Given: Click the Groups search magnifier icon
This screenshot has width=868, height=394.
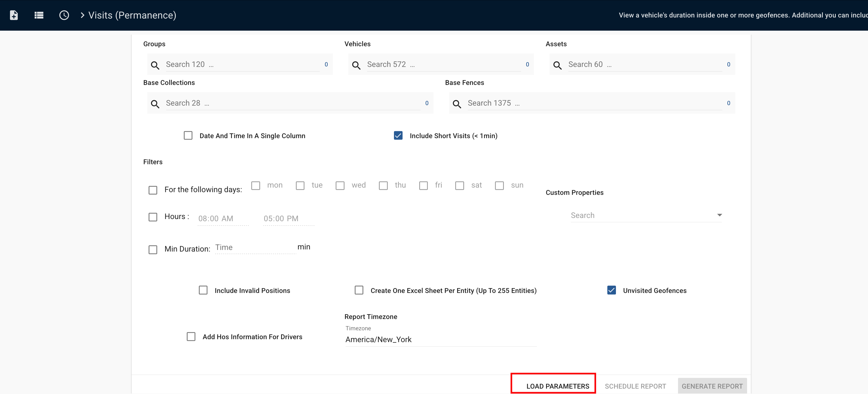Looking at the screenshot, I should pos(155,65).
